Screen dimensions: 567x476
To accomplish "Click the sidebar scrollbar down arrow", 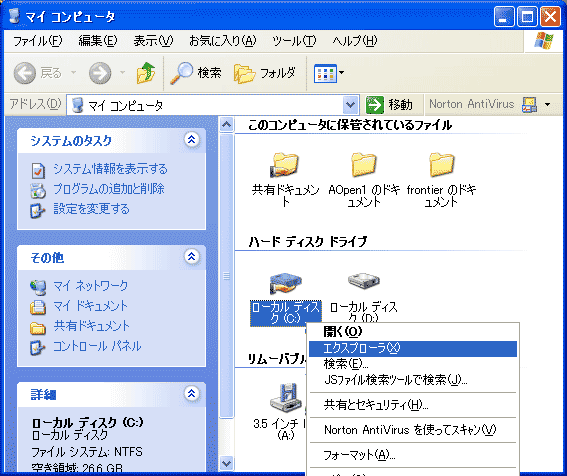I will (x=227, y=463).
